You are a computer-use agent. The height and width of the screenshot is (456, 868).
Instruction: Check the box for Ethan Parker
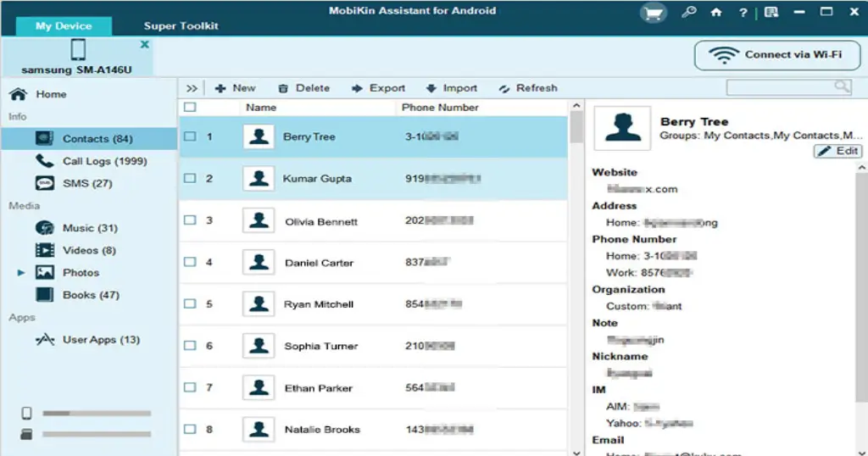click(190, 387)
